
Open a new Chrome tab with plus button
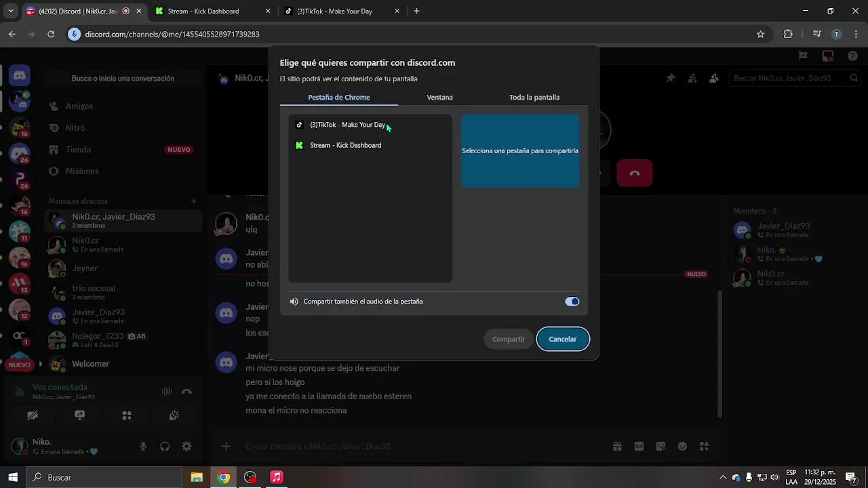(x=416, y=12)
